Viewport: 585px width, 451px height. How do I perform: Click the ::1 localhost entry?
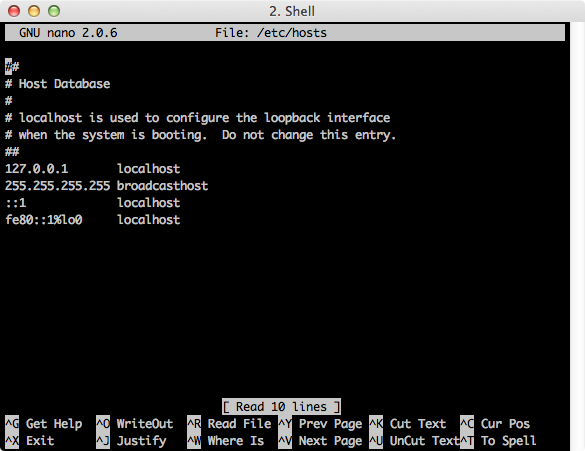coord(93,203)
